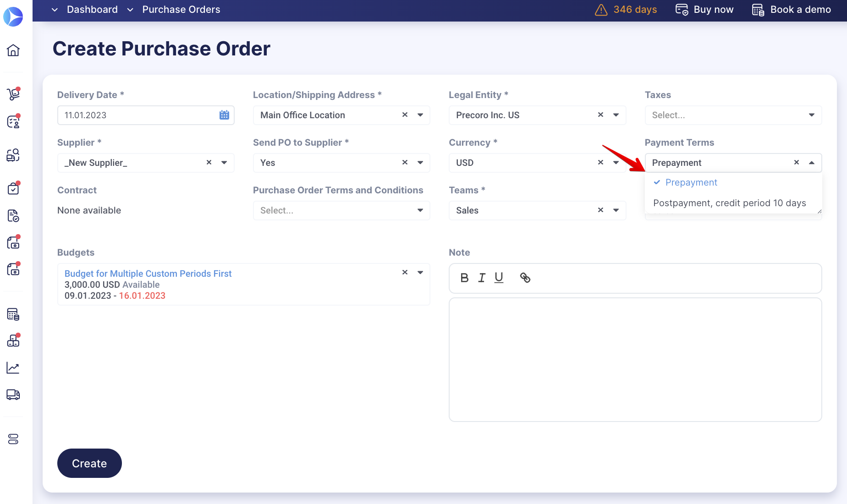Click the trial warning triangle icon
This screenshot has height=504, width=847.
click(601, 10)
